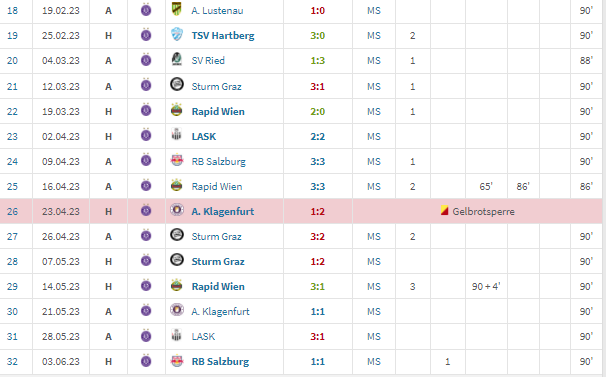
Task: Open the 1:0 result against A. Lustenau
Action: tap(318, 10)
